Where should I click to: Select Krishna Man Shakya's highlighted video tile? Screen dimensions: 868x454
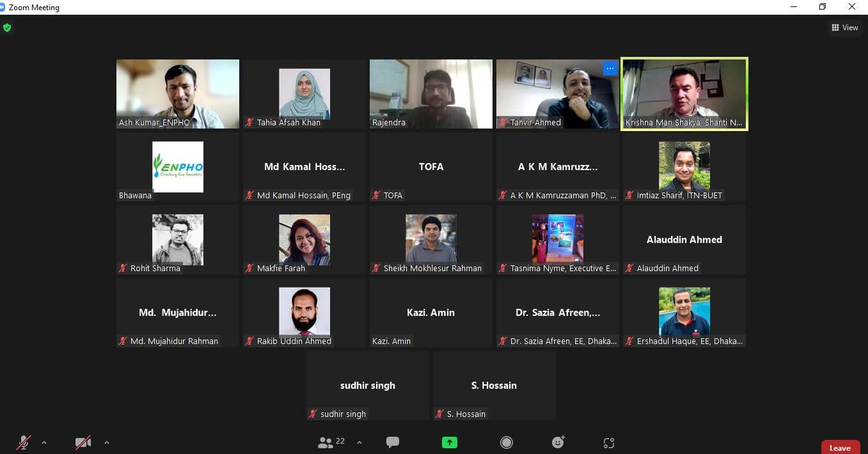[684, 94]
